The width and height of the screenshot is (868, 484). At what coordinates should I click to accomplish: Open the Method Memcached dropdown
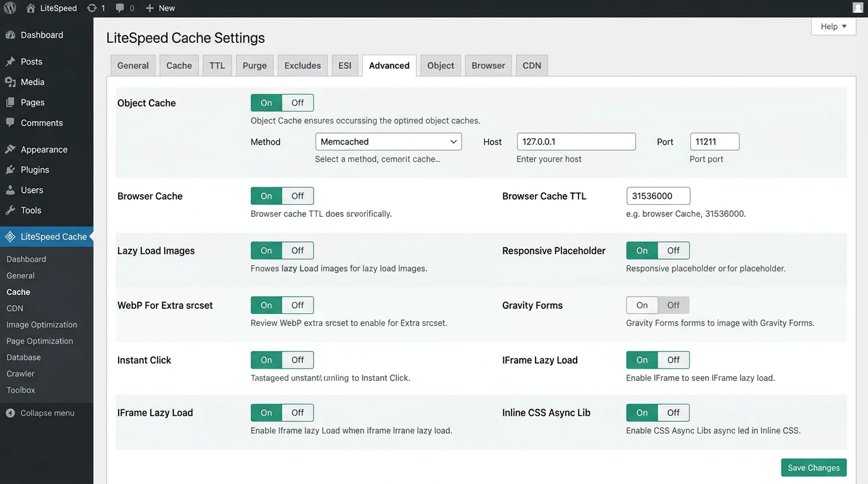[x=389, y=142]
